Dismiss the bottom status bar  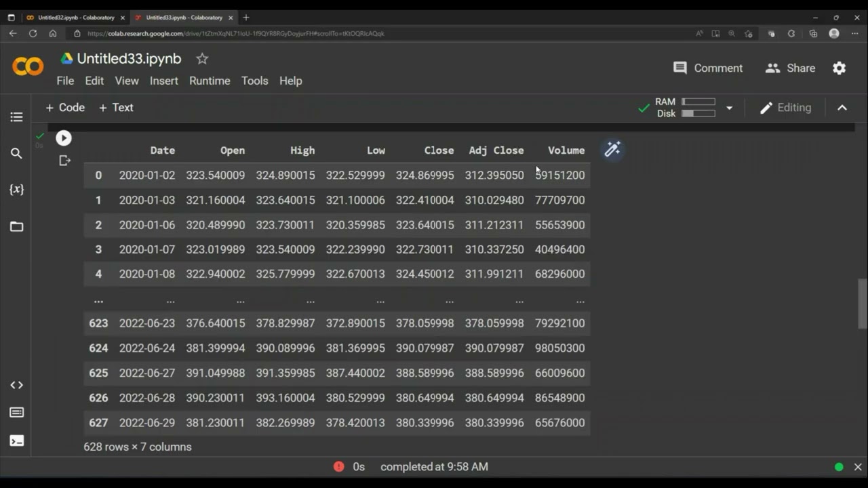click(x=858, y=467)
